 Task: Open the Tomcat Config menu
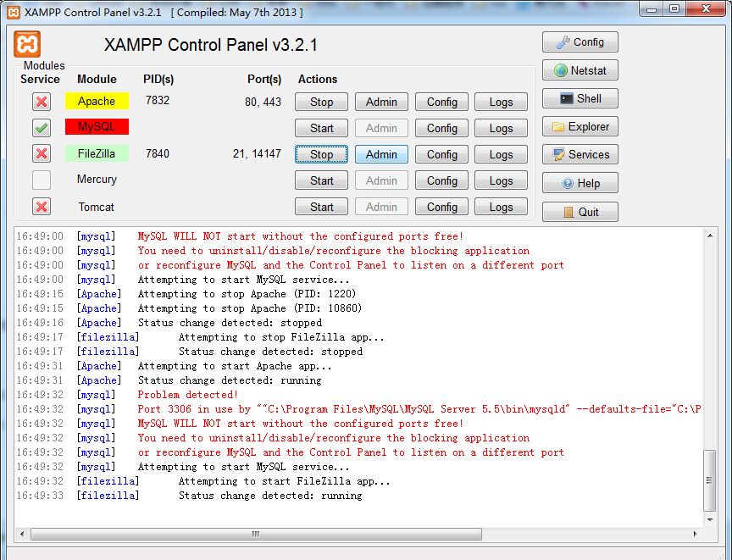click(x=441, y=207)
